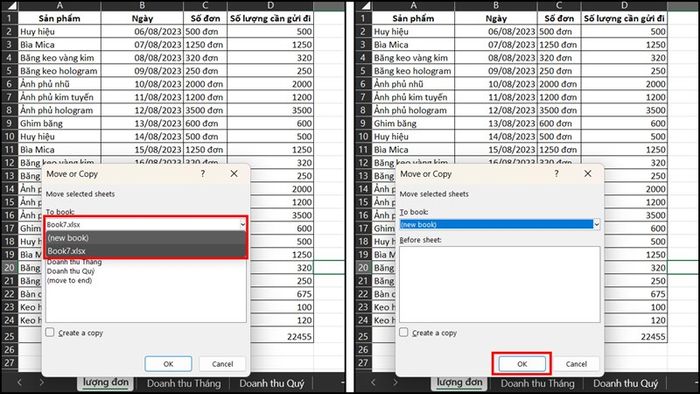Click value 120 in right window's column D
Screen dimensions: 700x394
coord(624,320)
